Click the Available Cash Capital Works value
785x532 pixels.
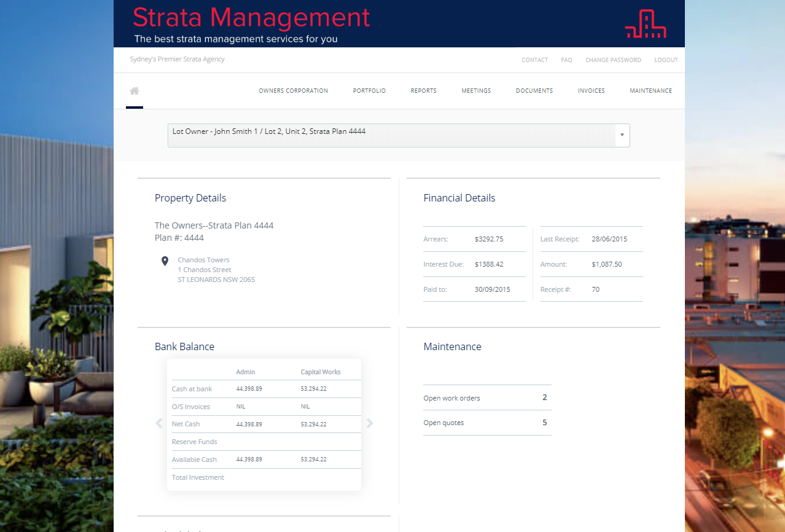tap(314, 460)
